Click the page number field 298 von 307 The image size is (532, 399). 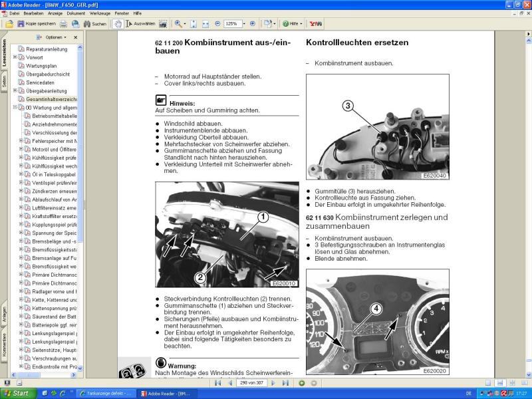[x=252, y=383]
